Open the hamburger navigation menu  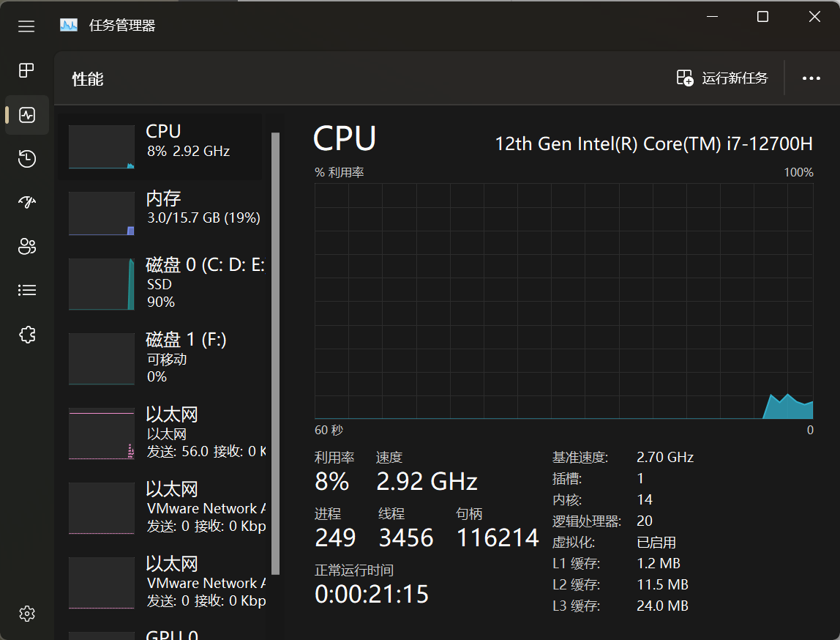point(26,26)
